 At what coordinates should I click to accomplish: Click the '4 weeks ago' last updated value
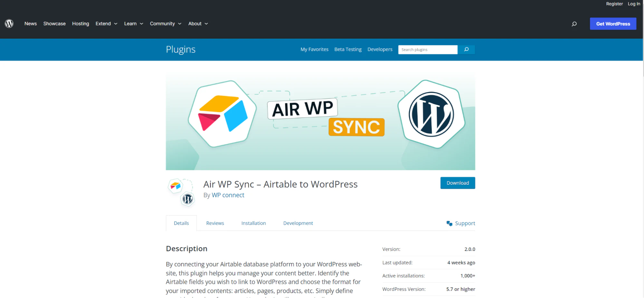pyautogui.click(x=461, y=263)
